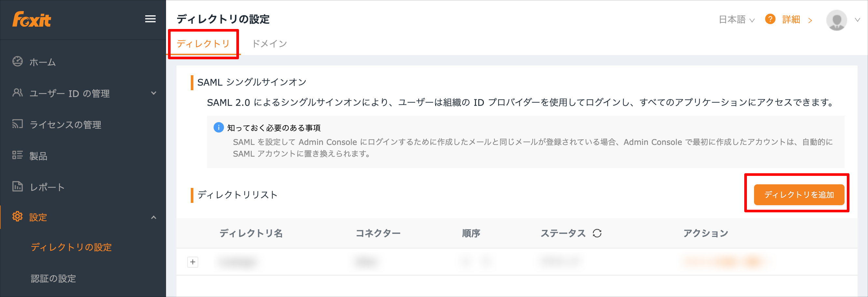Expand the first directory row
The width and height of the screenshot is (868, 297).
click(193, 262)
